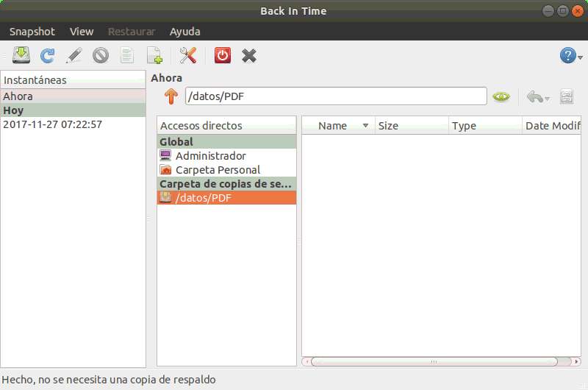The width and height of the screenshot is (588, 390).
Task: Open the Restaurar menu
Action: point(132,32)
